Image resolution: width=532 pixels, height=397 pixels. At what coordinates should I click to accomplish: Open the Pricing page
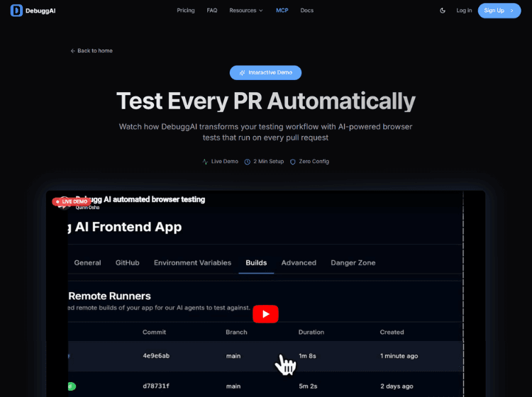click(x=186, y=11)
